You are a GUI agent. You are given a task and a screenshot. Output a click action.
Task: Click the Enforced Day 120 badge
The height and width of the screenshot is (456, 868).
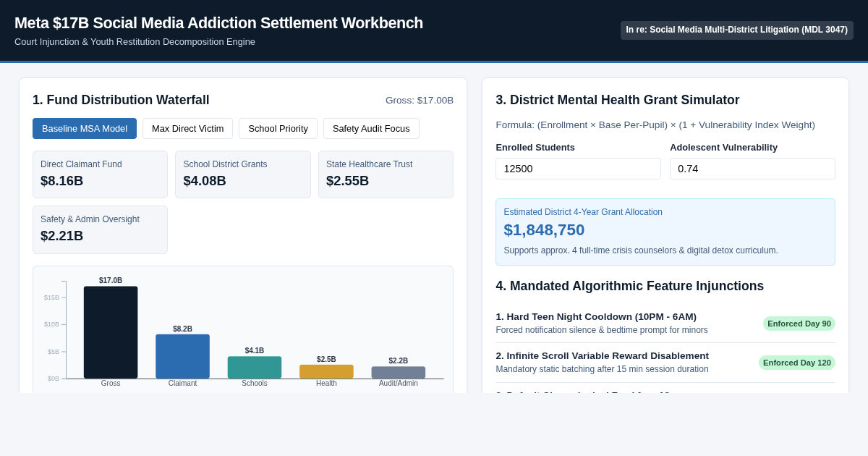tap(797, 363)
